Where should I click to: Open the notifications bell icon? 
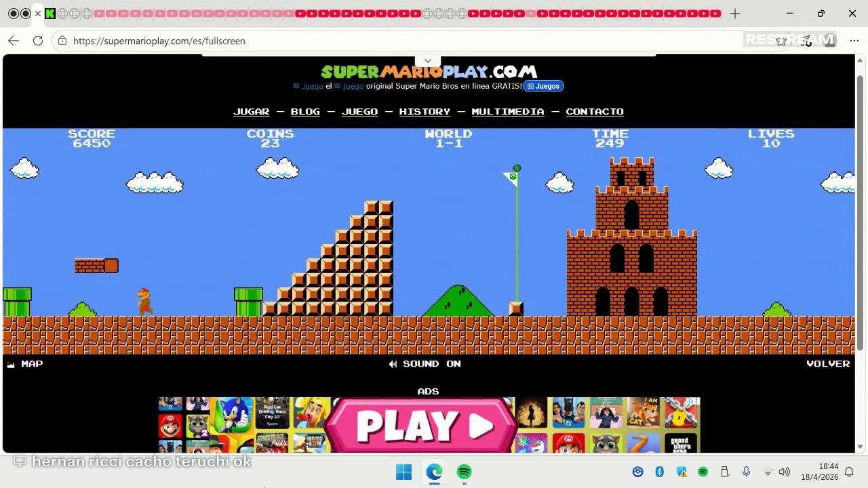click(849, 472)
